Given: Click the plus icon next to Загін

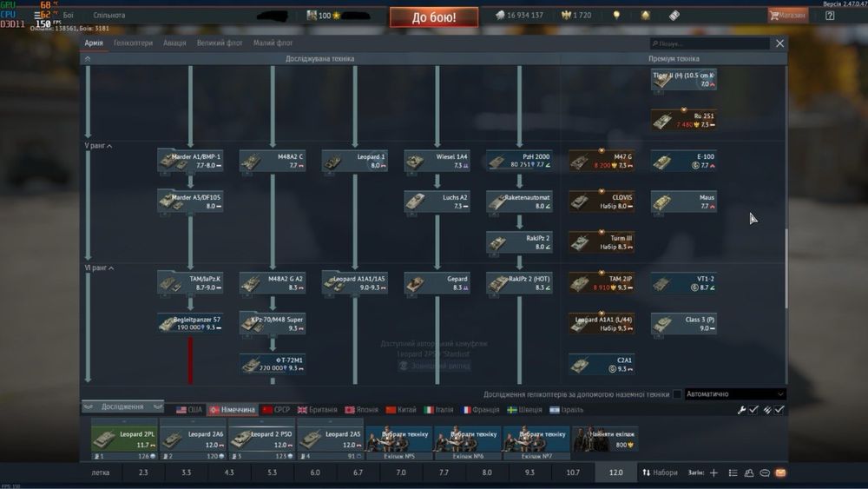Looking at the screenshot, I should [713, 472].
